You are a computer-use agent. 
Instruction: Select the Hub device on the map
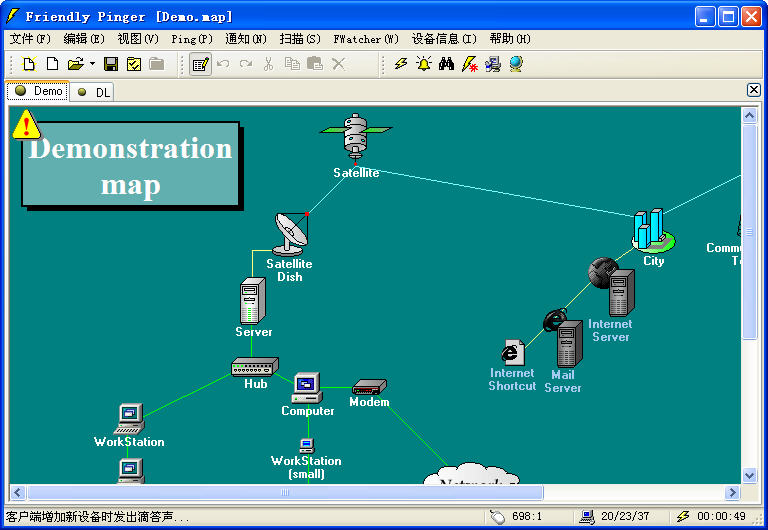pos(254,366)
